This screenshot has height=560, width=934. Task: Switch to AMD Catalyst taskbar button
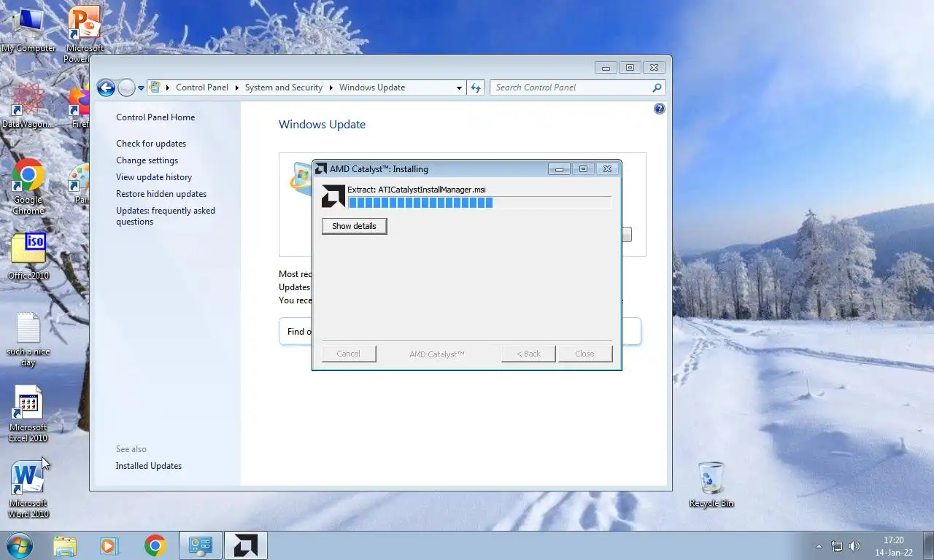245,545
